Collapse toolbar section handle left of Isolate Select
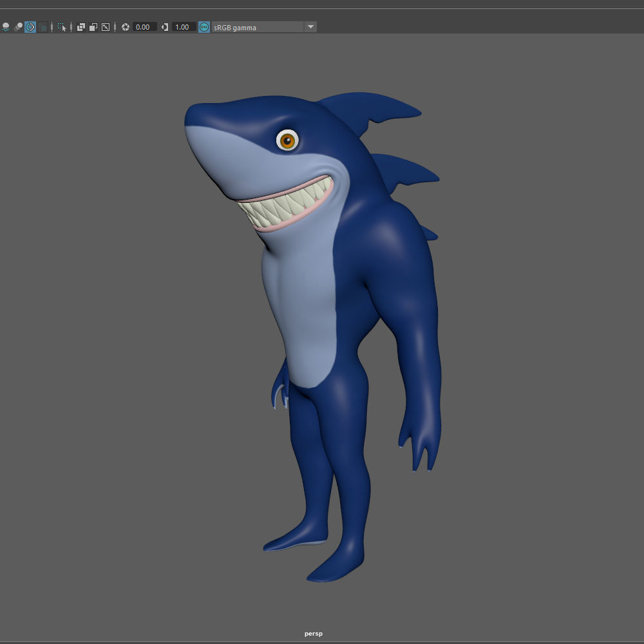 52,27
